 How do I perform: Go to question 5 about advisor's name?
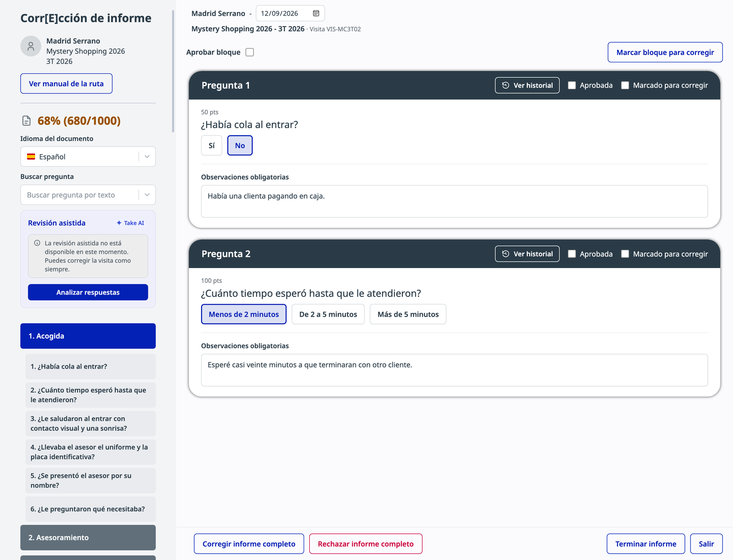coord(91,480)
